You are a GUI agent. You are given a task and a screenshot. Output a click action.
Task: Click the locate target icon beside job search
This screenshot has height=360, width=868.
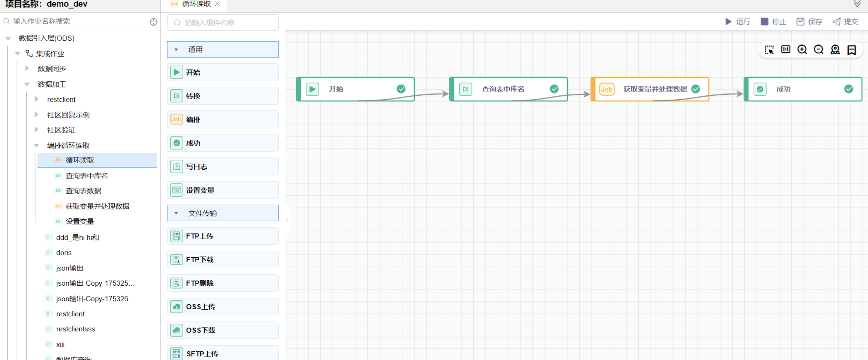(153, 22)
